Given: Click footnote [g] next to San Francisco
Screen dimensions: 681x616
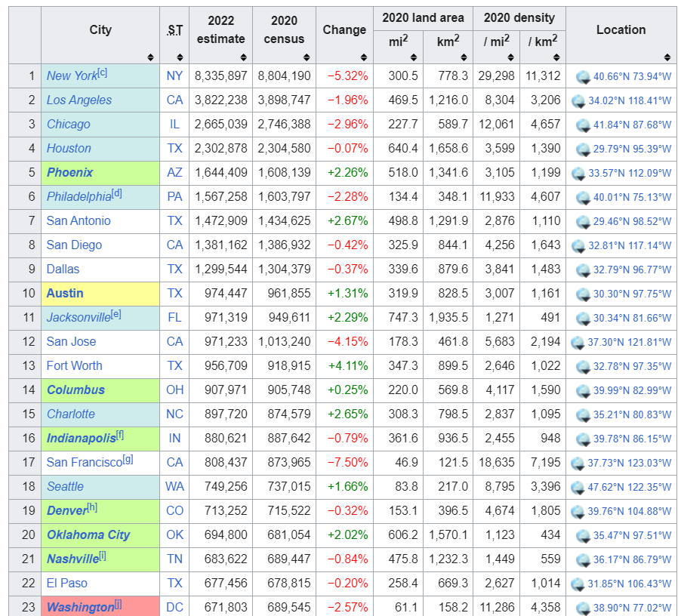Looking at the screenshot, I should pyautogui.click(x=128, y=459).
